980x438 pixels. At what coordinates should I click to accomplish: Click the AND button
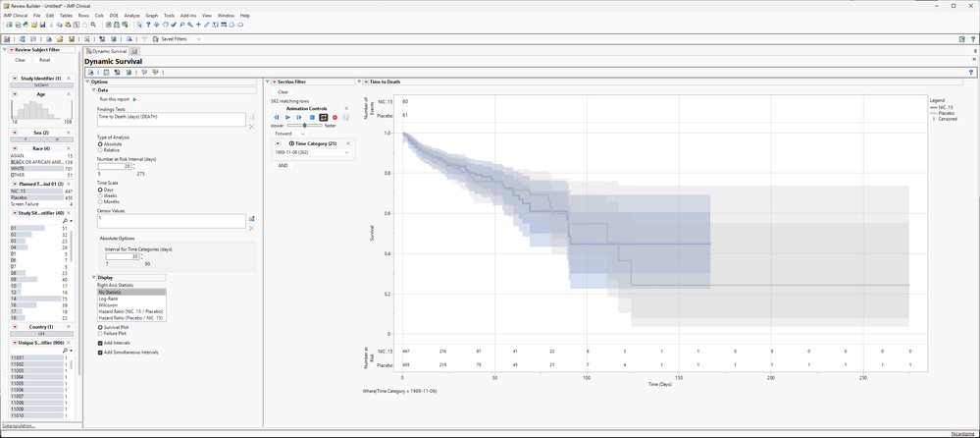click(x=283, y=165)
